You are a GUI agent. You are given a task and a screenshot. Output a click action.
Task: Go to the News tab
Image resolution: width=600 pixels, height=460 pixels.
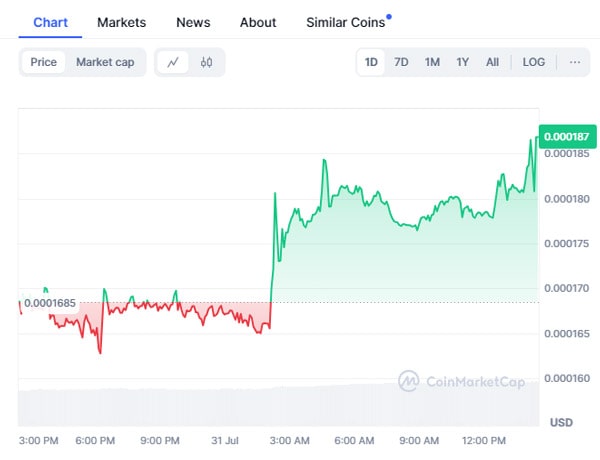tap(193, 22)
